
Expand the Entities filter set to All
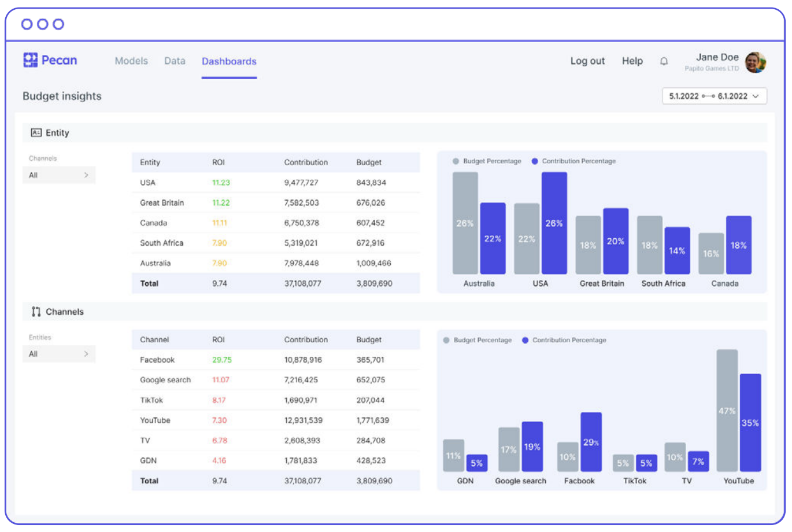[x=59, y=354]
